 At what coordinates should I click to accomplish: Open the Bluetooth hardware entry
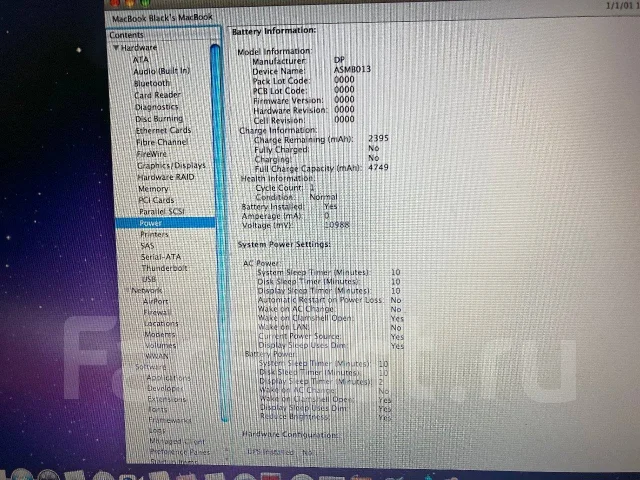[152, 83]
